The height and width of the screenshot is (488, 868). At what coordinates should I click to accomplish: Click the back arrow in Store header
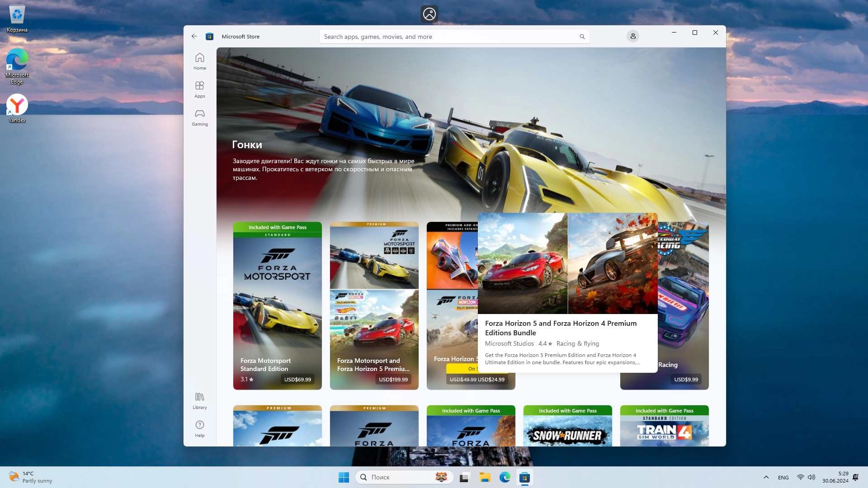194,36
